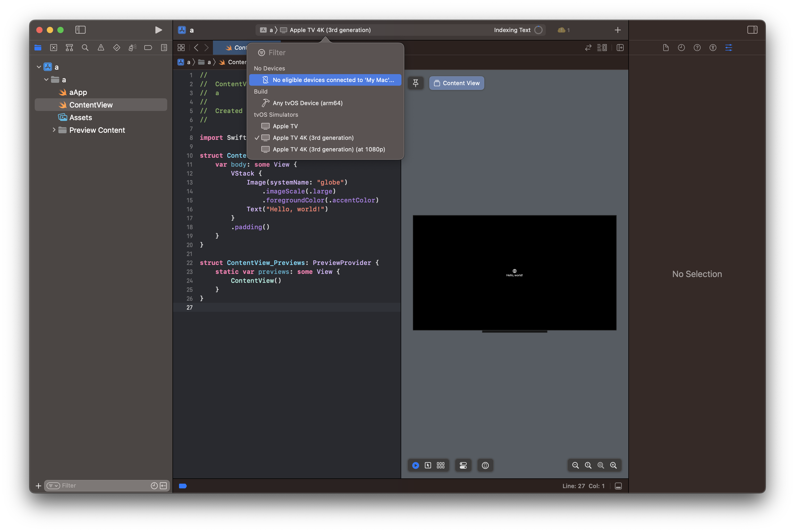Open the Breakpoint navigator tag icon
The image size is (795, 532).
click(148, 48)
